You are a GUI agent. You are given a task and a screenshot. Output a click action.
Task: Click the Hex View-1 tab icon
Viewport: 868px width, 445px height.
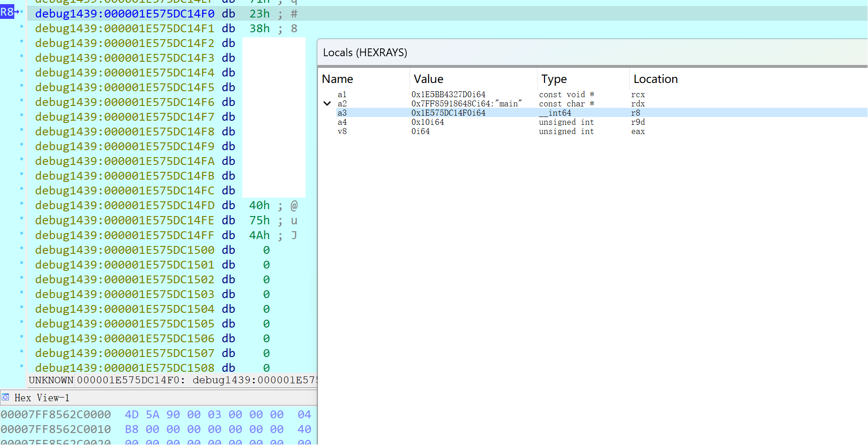coord(6,397)
